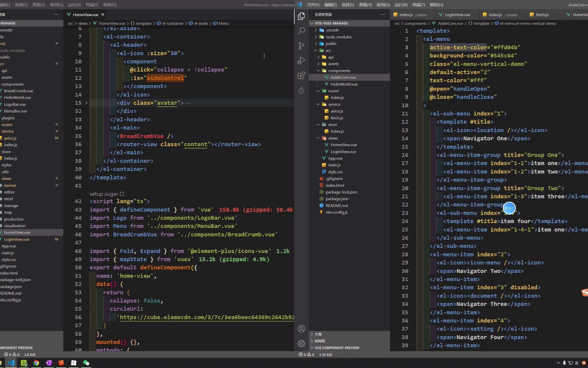Click VS Code icon in Windows taskbar
Image resolution: width=588 pixels, height=368 pixels.
coord(11,363)
